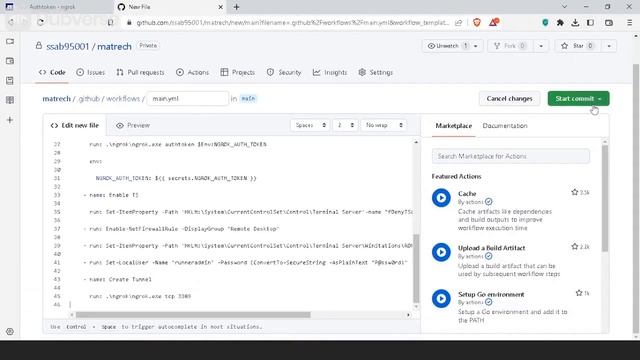Click the Brave shields lion icon

476,22
